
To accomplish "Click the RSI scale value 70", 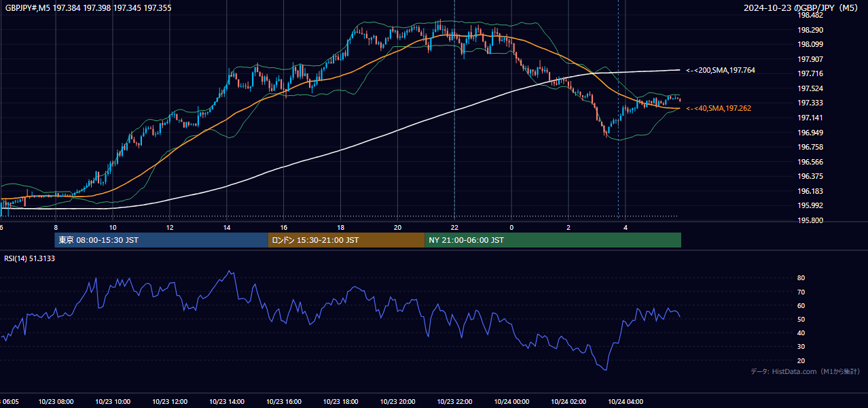I will [x=801, y=292].
